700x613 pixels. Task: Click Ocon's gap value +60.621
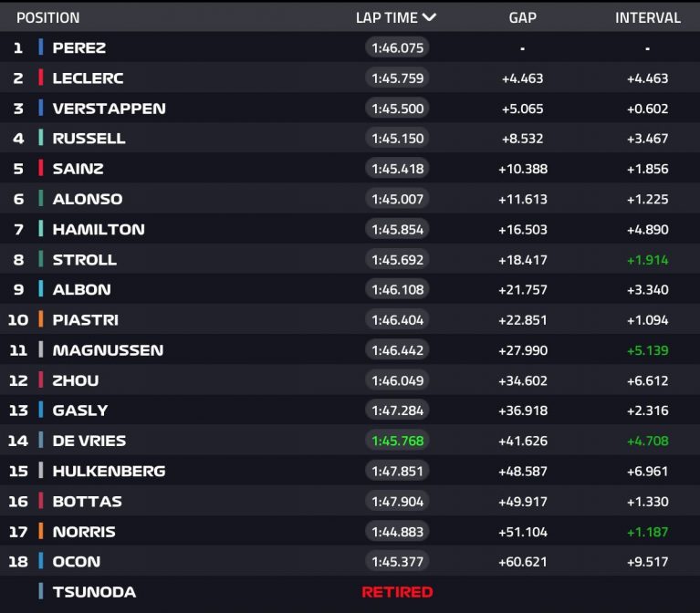click(523, 562)
